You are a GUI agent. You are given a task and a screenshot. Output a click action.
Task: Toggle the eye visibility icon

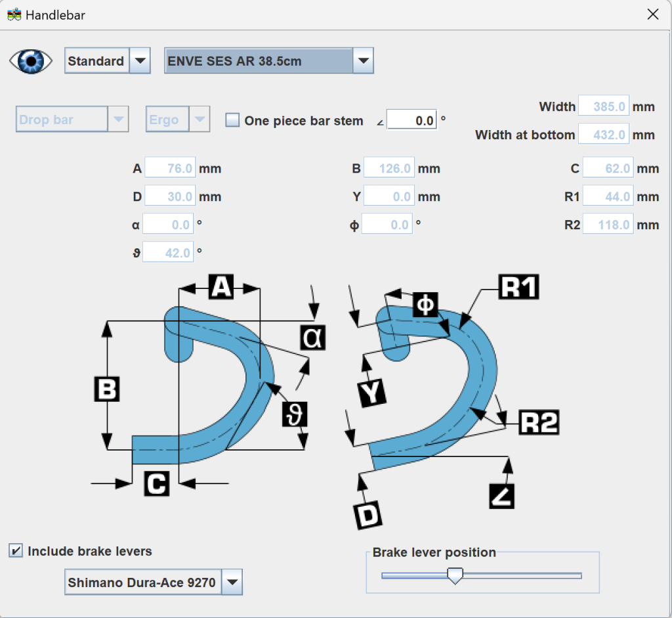(x=31, y=61)
